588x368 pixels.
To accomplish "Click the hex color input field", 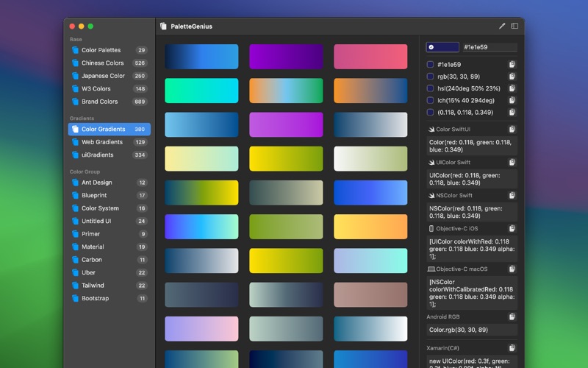I will click(x=489, y=47).
